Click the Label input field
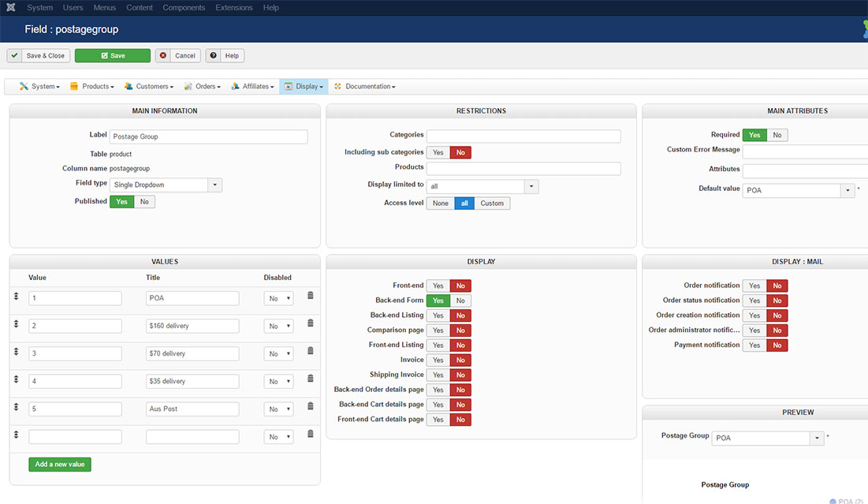This screenshot has width=868, height=504. (209, 136)
